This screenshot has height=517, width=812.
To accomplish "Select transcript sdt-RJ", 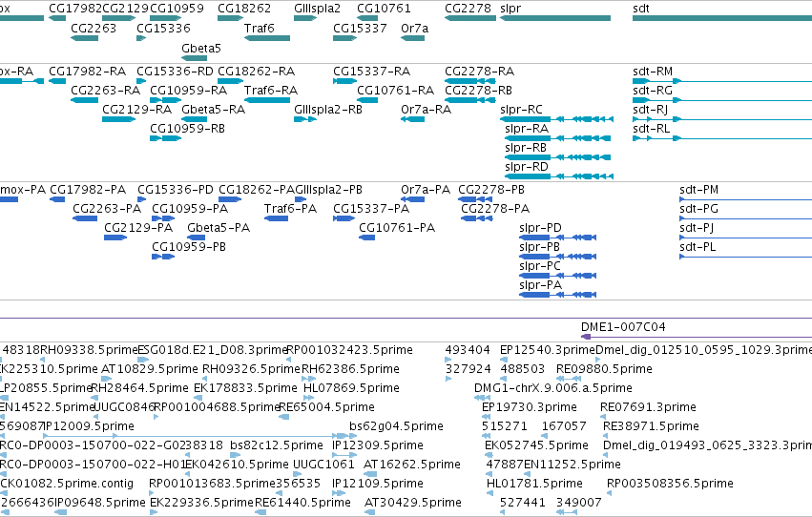I will [650, 109].
